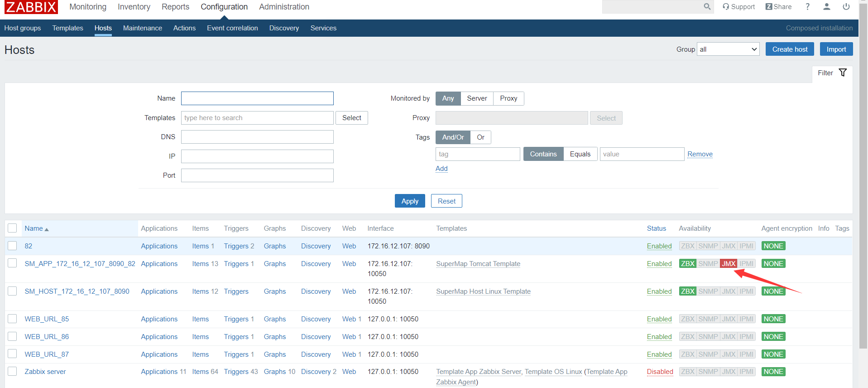Open help question mark icon
Viewport: 868px width, 388px height.
(807, 7)
